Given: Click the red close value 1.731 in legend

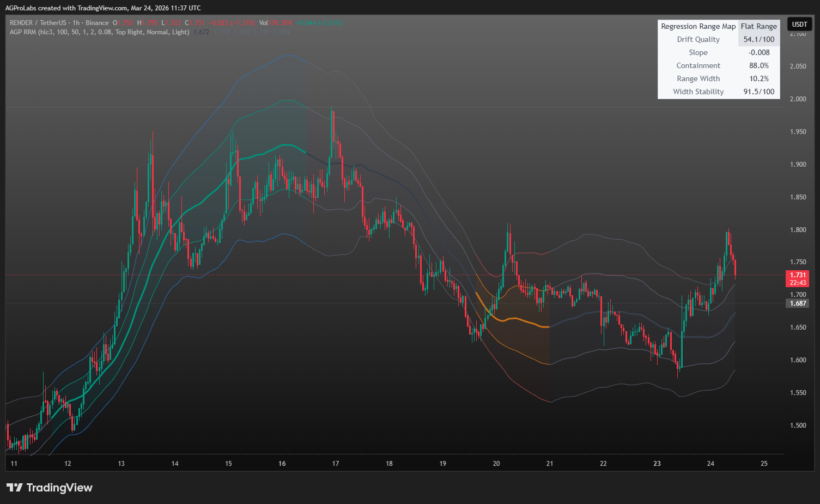Looking at the screenshot, I should (197, 23).
